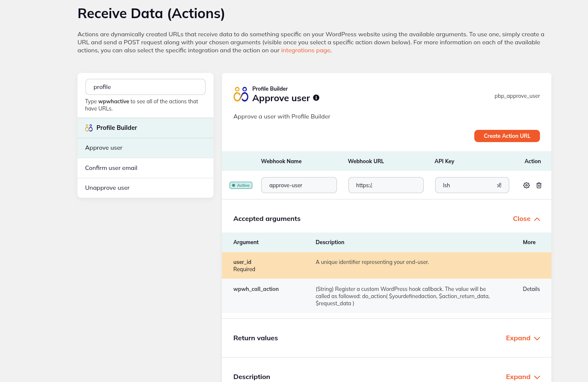
Task: Click the Webhook URL field
Action: 385,185
